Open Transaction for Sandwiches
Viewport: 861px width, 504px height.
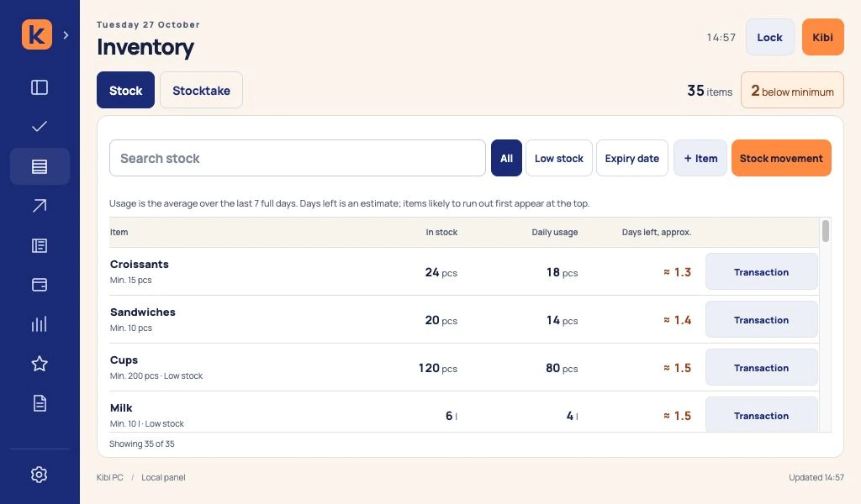(762, 319)
